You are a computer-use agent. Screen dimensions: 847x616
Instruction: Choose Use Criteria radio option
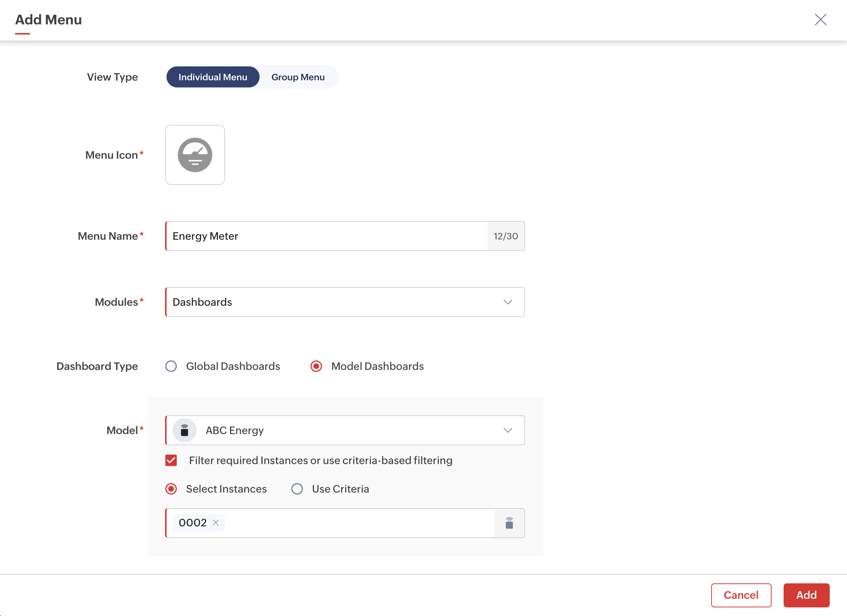click(297, 489)
